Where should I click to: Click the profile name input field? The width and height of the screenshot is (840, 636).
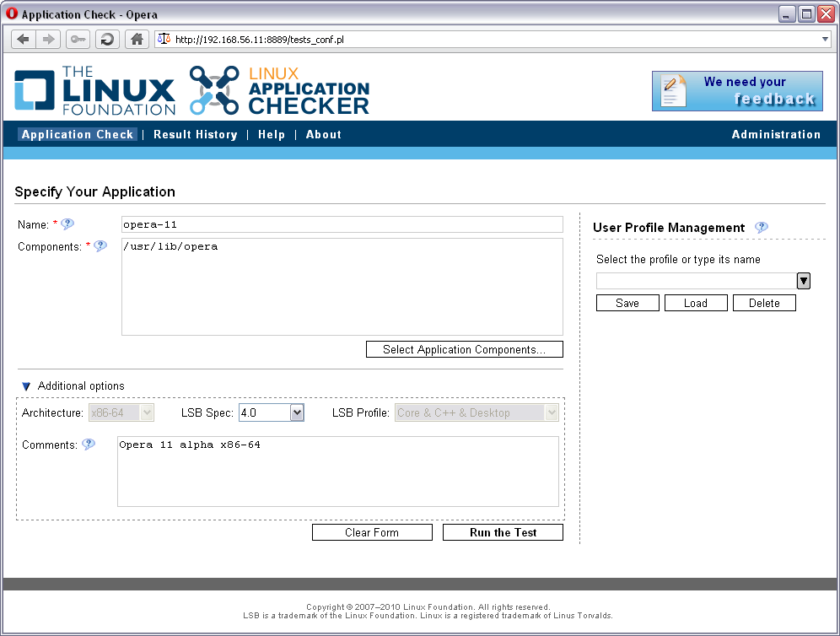coord(697,281)
